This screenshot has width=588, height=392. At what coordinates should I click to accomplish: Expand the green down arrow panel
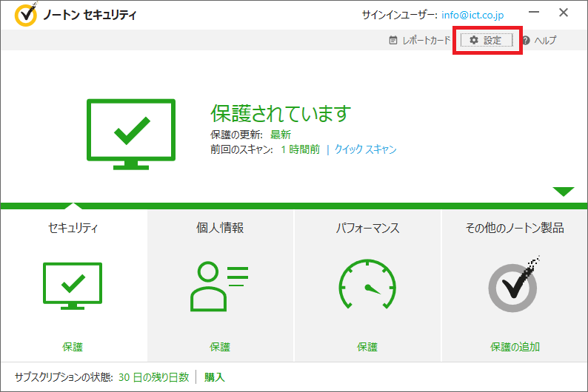click(x=564, y=192)
